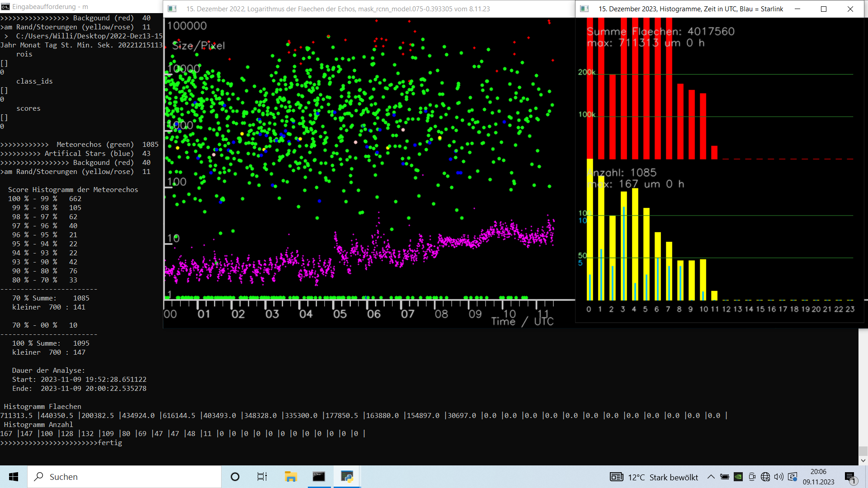Open Task View from the taskbar
Viewport: 868px width, 488px height.
(262, 477)
